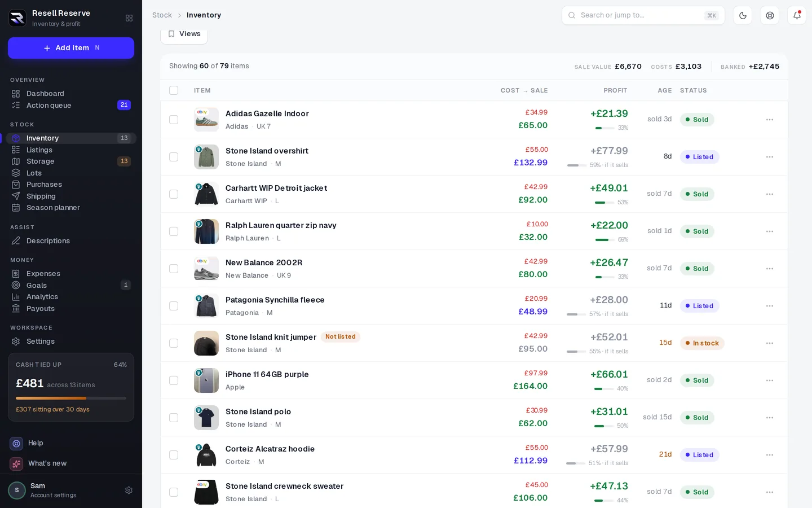Toggle the sidebar layout icon beside Resell Reserve
Image resolution: width=812 pixels, height=508 pixels.
[129, 18]
